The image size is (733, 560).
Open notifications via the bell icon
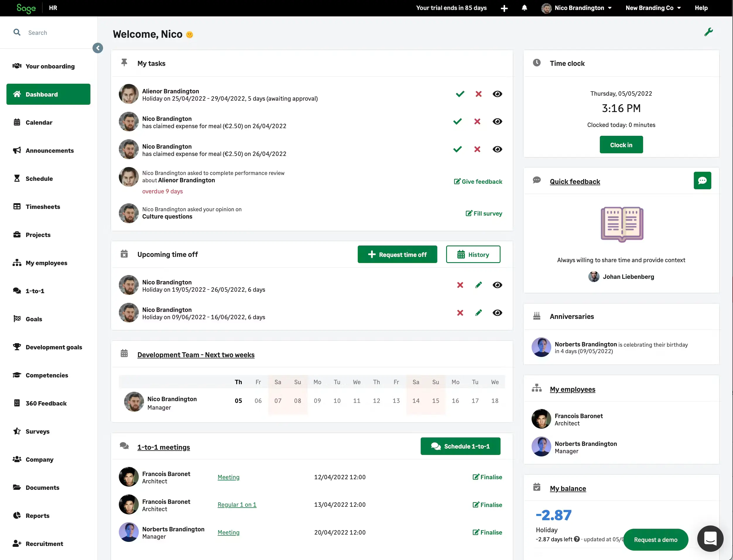525,8
